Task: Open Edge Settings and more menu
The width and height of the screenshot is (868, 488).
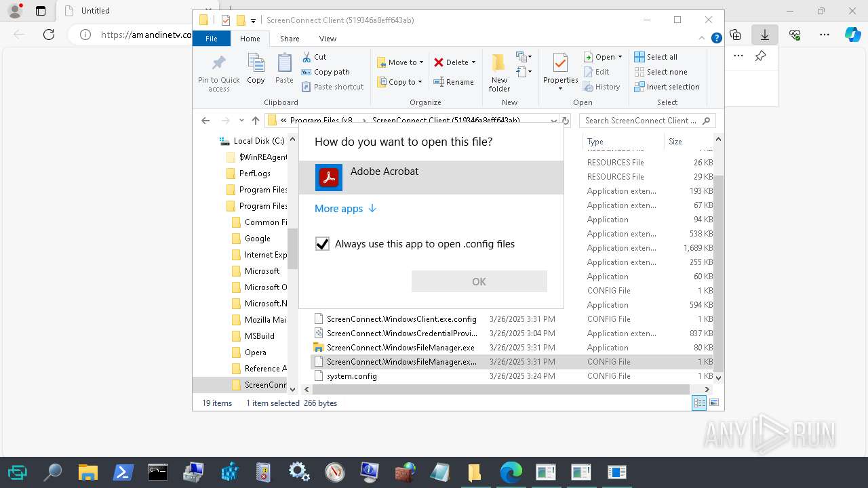Action: (825, 35)
